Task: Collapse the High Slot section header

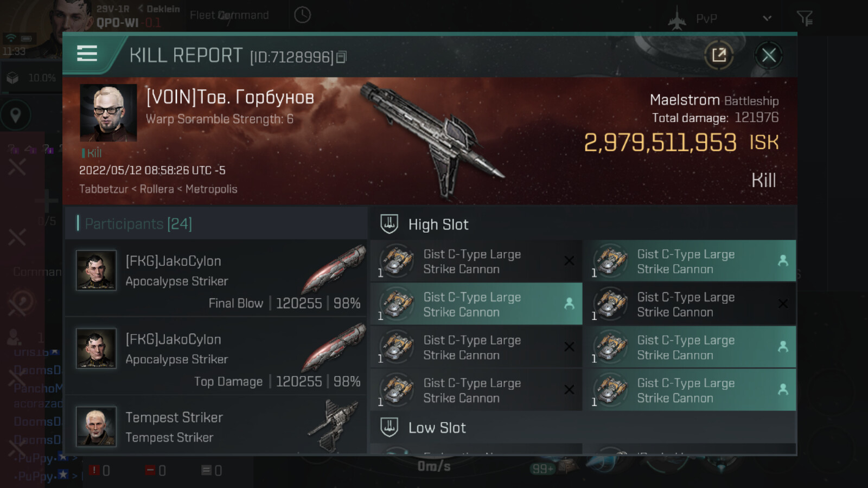Action: tap(583, 224)
